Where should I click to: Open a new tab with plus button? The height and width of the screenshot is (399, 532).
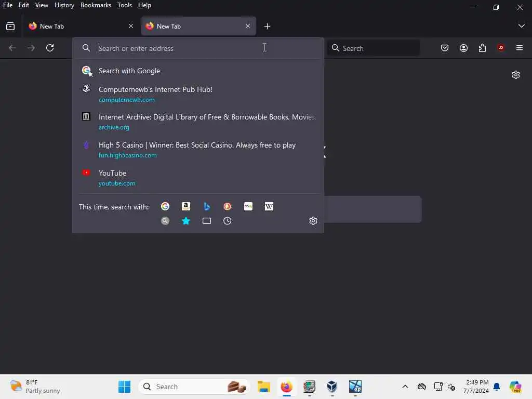point(267,26)
